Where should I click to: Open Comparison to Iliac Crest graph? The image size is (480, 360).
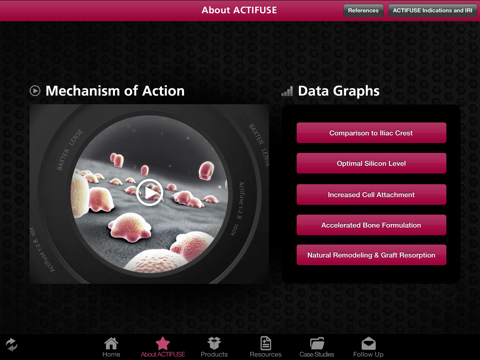tap(371, 133)
